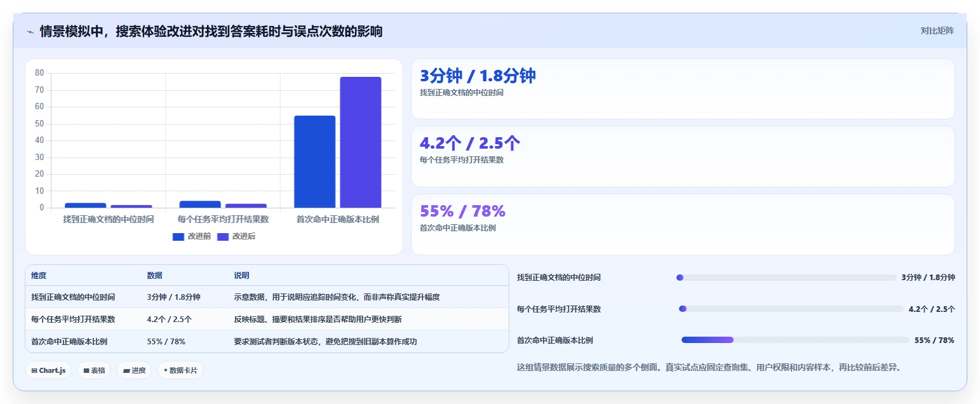Click the 数据卡片 chip

pos(180,370)
